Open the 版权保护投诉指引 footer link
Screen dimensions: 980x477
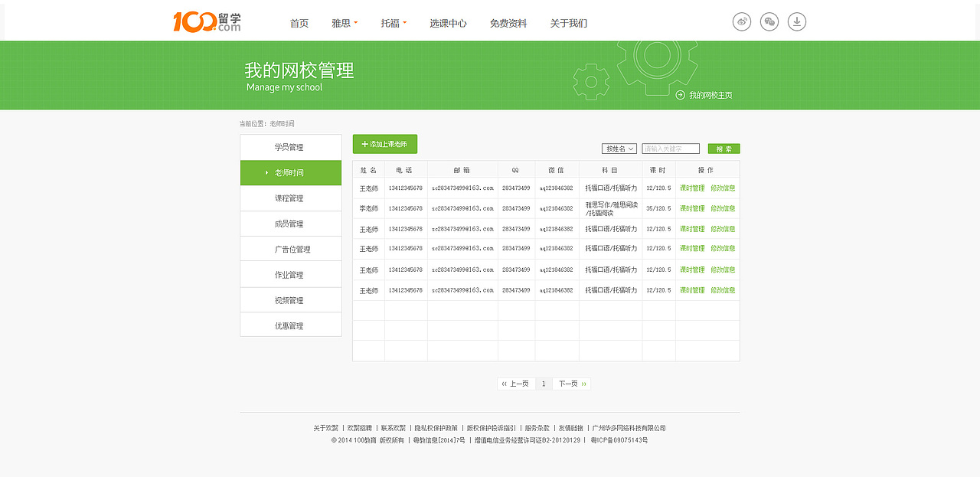(492, 428)
